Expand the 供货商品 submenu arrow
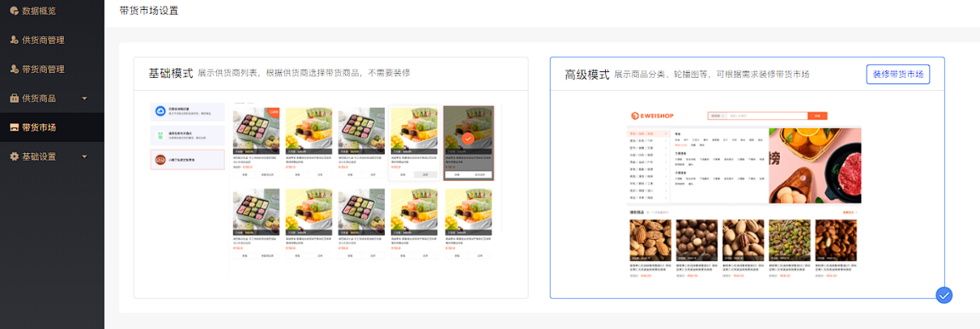This screenshot has height=329, width=980. 84,98
